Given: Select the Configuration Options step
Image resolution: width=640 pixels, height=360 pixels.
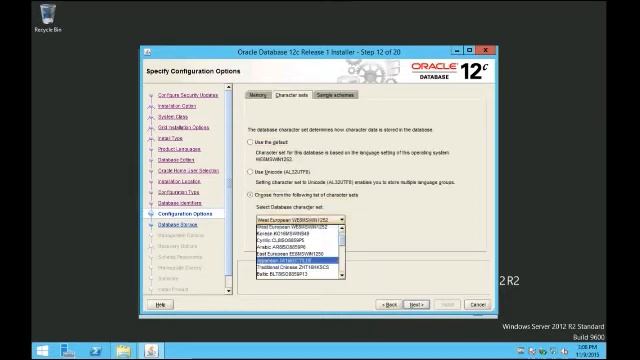Looking at the screenshot, I should point(185,214).
